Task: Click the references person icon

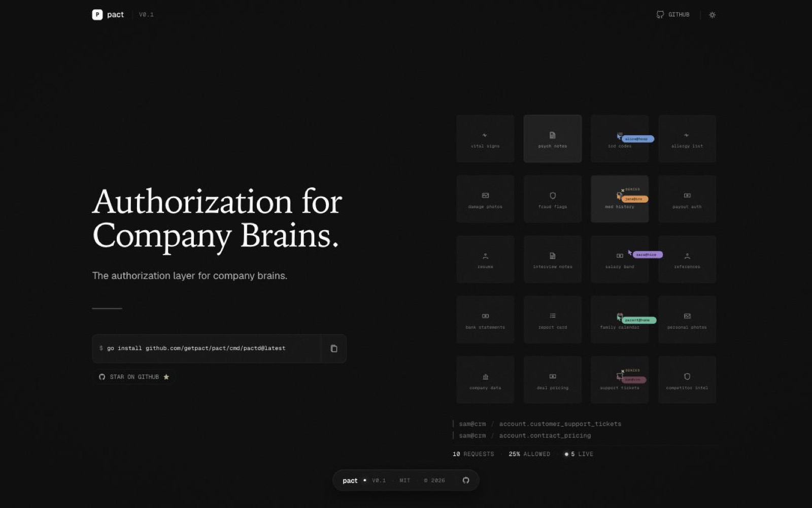Action: point(687,256)
